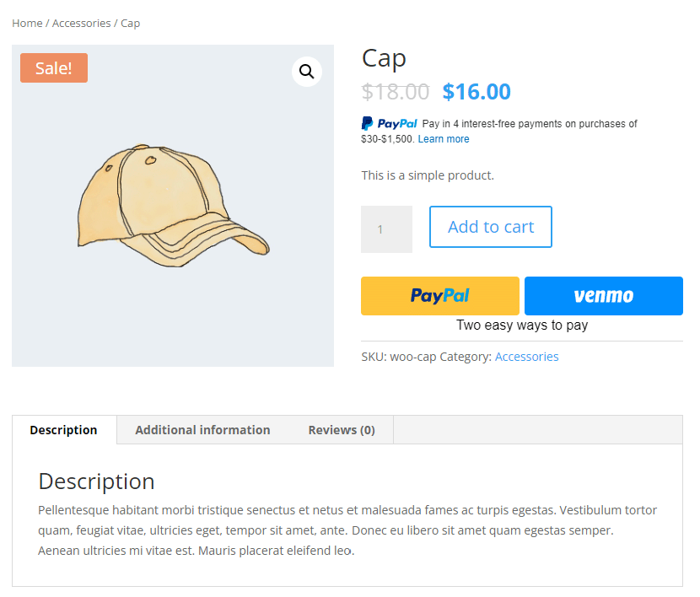Viewport: 700px width, 597px height.
Task: Click the woo-cap SKU text
Action: [x=414, y=357]
